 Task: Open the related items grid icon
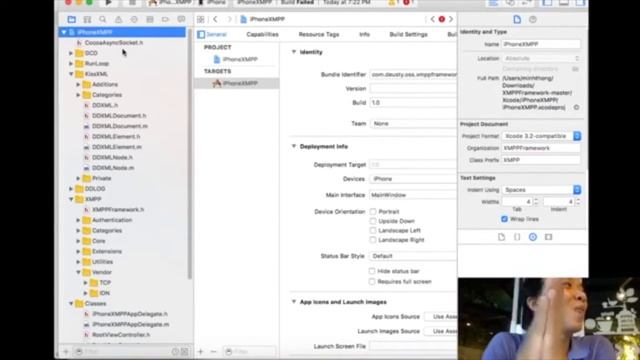(200, 19)
